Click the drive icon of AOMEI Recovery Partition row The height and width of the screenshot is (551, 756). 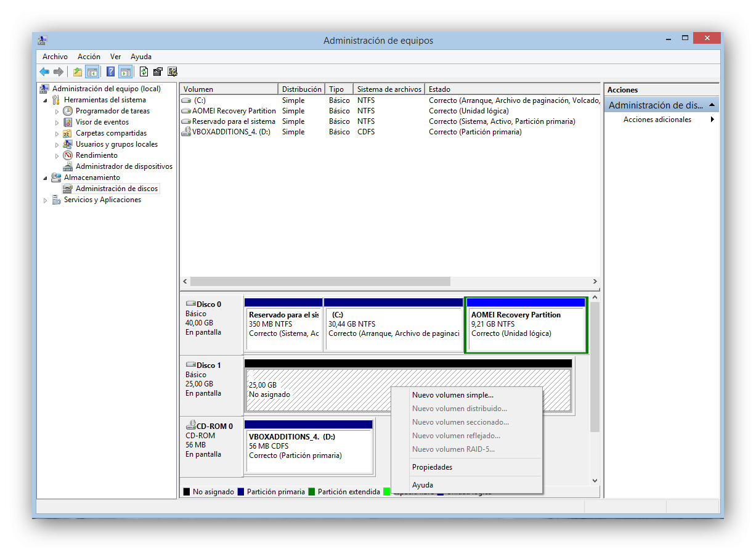[x=187, y=111]
